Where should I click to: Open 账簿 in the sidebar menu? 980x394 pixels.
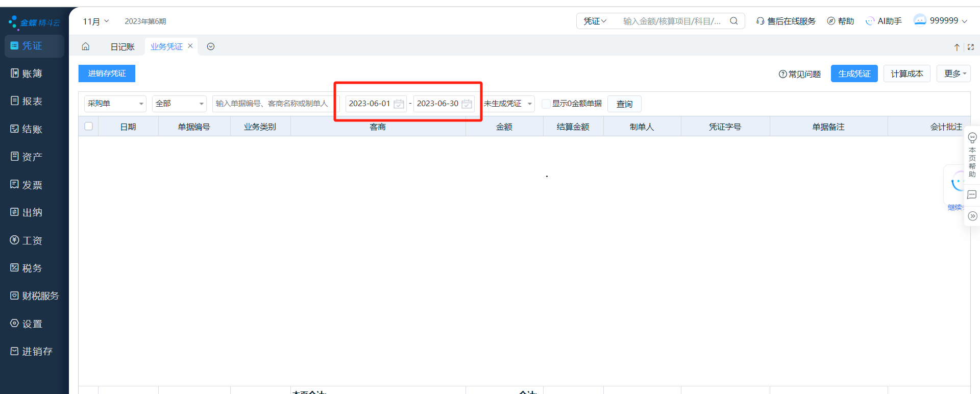pos(32,73)
